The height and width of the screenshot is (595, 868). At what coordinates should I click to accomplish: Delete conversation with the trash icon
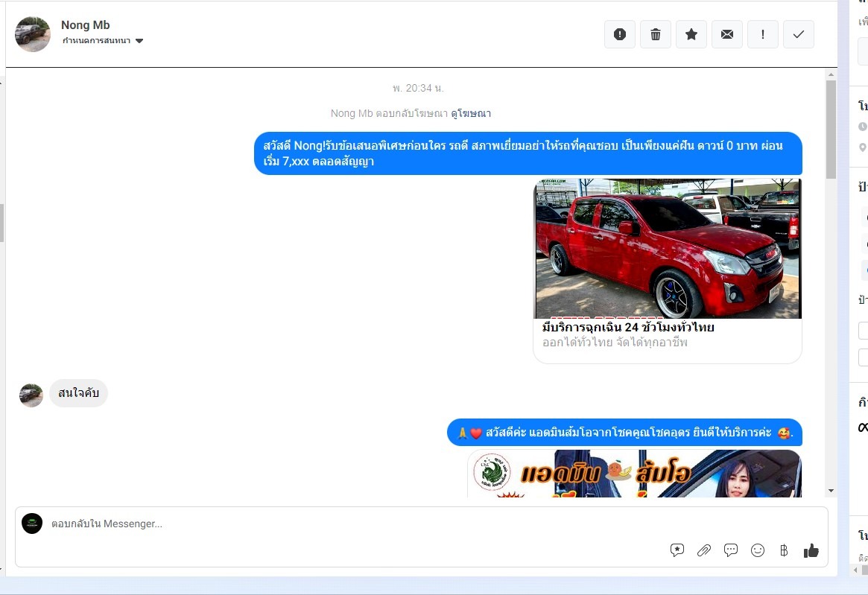pos(656,34)
